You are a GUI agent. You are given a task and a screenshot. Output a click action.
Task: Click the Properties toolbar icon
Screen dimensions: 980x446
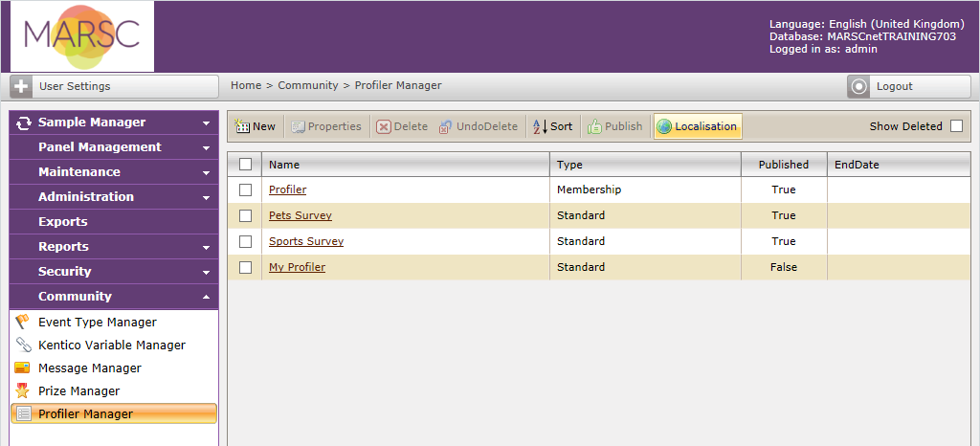(x=299, y=126)
